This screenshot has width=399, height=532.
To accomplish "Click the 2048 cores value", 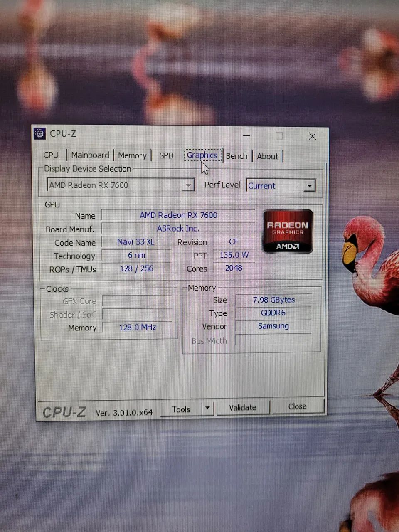I will pos(234,268).
